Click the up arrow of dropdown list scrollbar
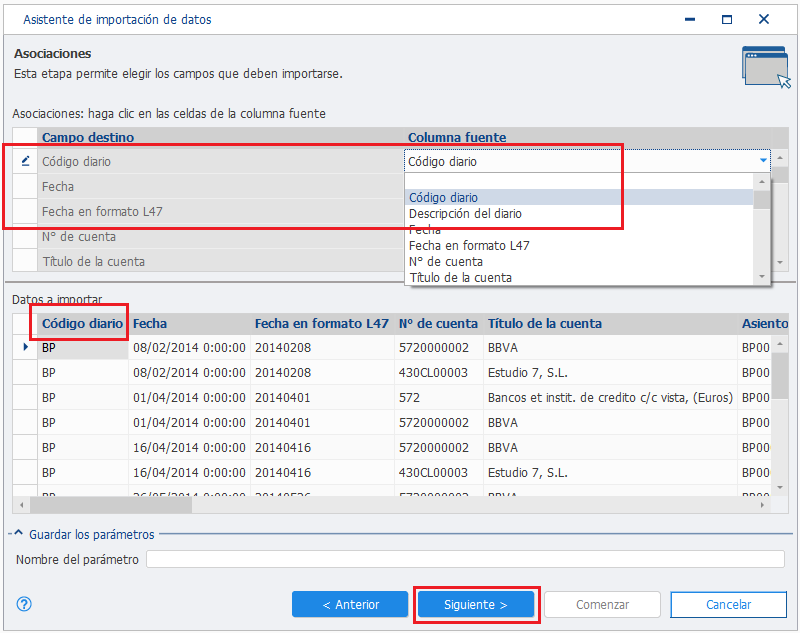Screen dimensions: 800x633 coord(762,182)
